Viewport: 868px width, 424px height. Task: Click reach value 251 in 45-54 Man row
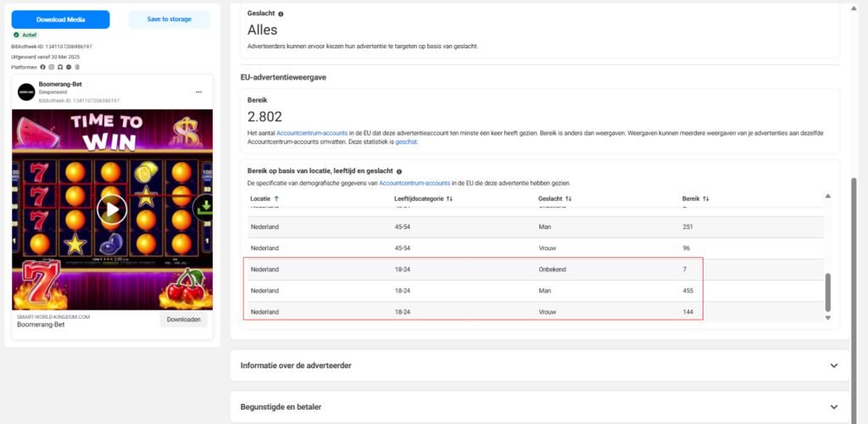pos(688,227)
